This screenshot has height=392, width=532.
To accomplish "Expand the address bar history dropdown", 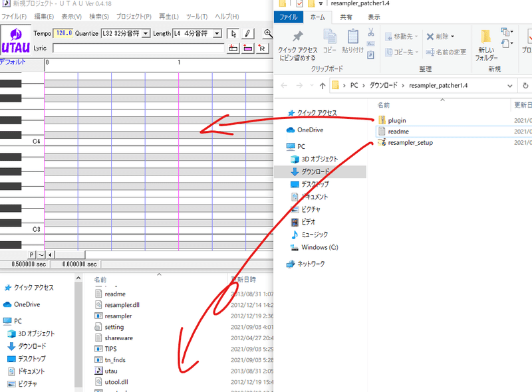I will click(509, 86).
